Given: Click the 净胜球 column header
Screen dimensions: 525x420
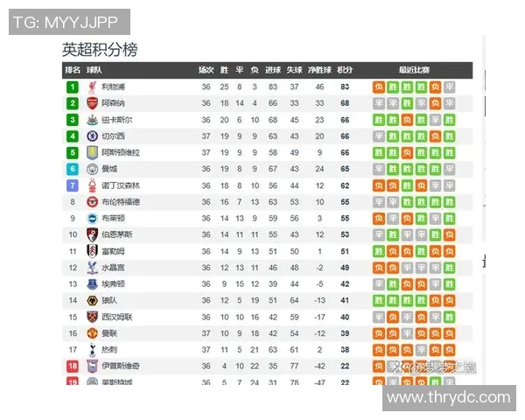Looking at the screenshot, I should point(319,70).
